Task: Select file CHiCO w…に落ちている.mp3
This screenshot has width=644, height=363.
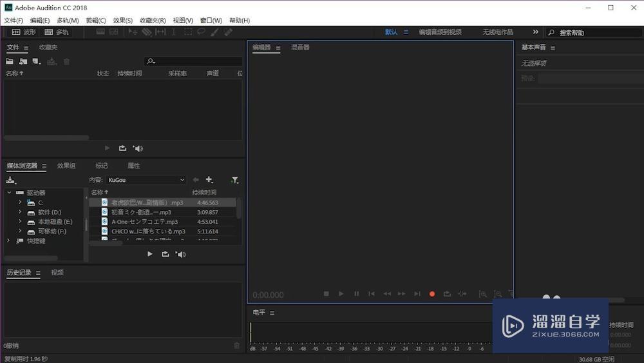Action: (163, 231)
